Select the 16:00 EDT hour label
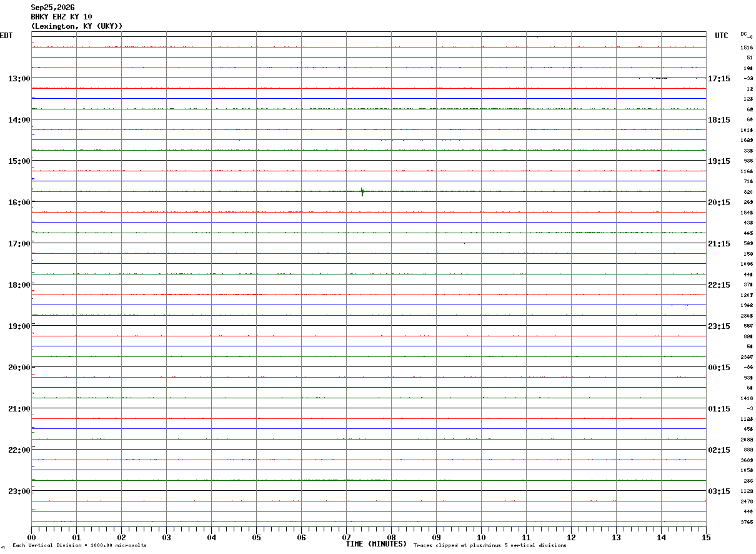756x554 pixels. point(19,203)
